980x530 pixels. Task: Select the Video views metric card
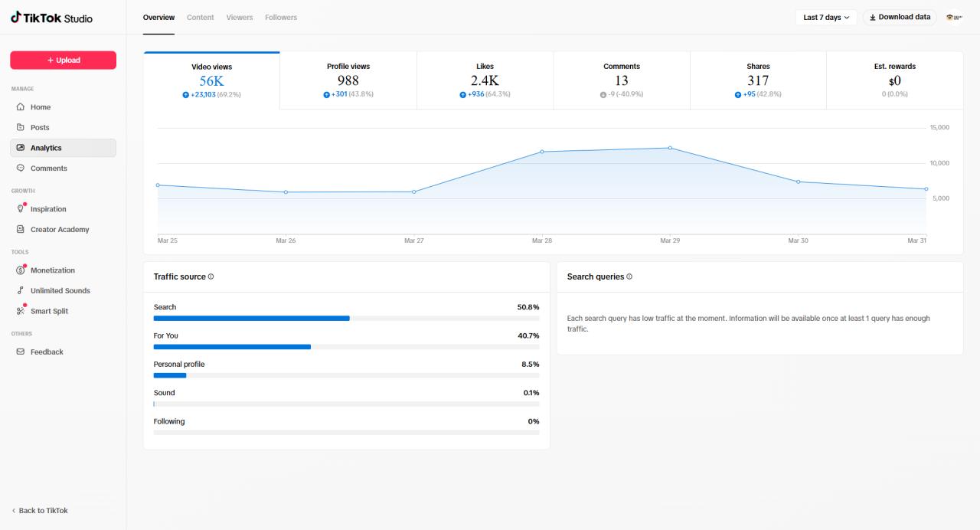(x=211, y=80)
